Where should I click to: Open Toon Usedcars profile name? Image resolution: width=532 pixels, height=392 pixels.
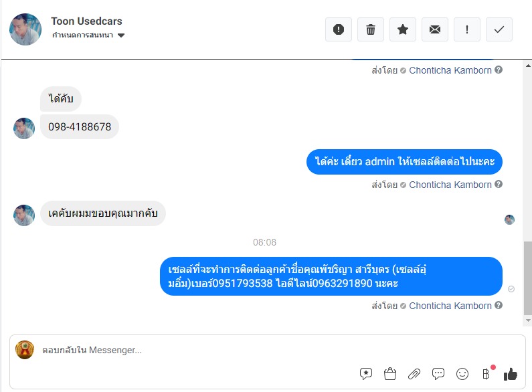tap(86, 21)
